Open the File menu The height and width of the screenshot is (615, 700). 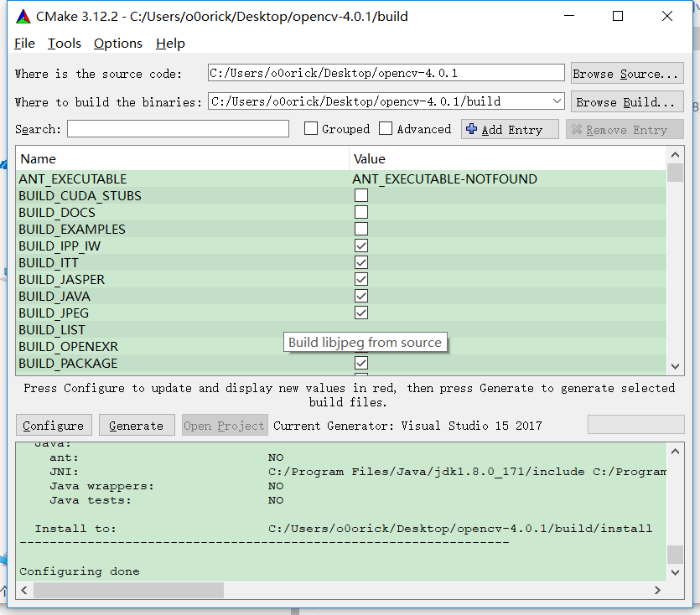(x=24, y=44)
